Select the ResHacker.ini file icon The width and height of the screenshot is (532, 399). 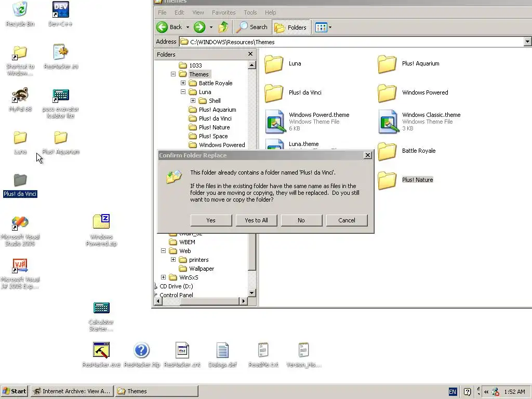click(x=60, y=52)
